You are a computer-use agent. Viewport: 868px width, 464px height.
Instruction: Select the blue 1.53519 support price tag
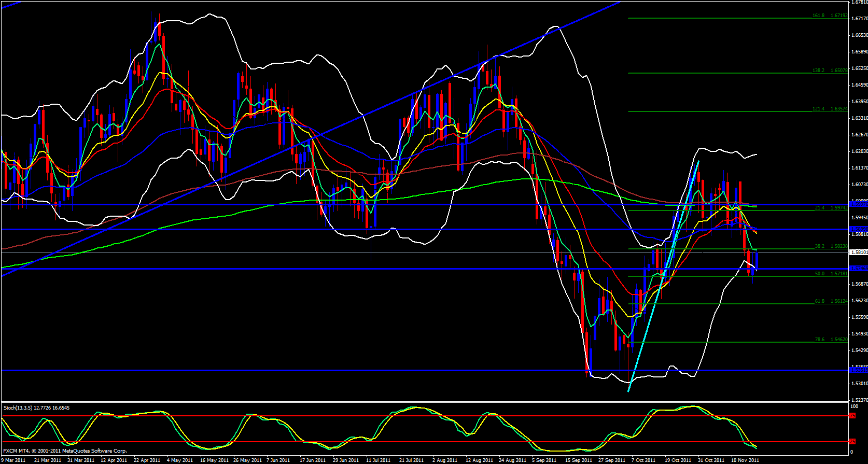(x=858, y=370)
